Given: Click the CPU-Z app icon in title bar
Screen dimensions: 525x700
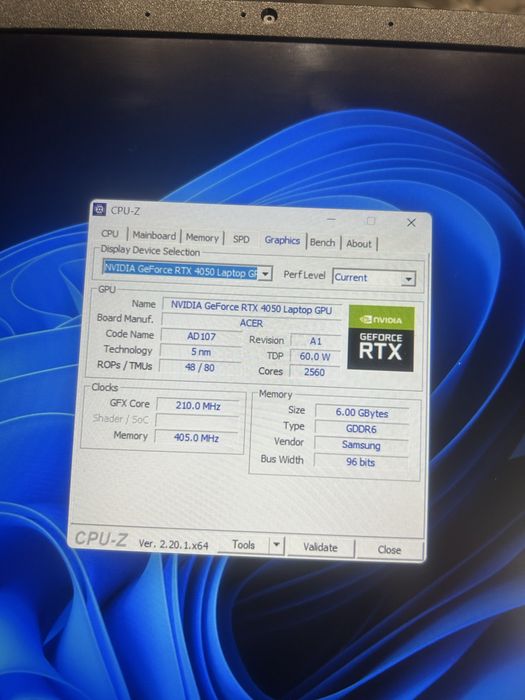Looking at the screenshot, I should point(100,209).
